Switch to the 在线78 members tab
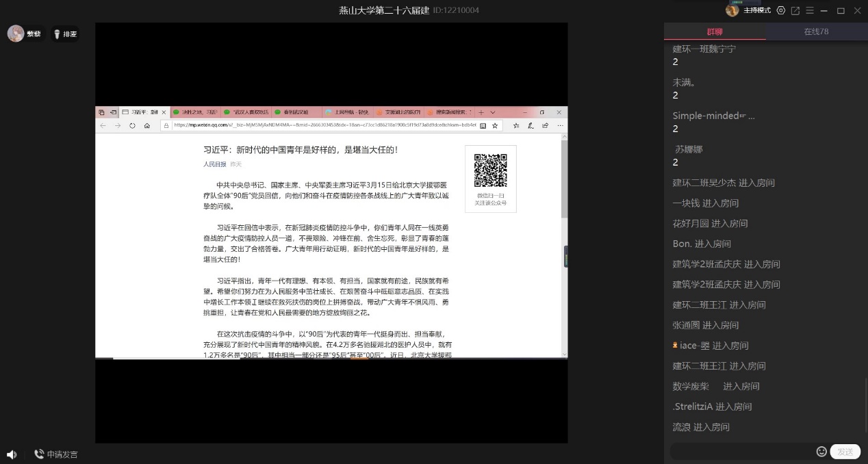 (816, 31)
